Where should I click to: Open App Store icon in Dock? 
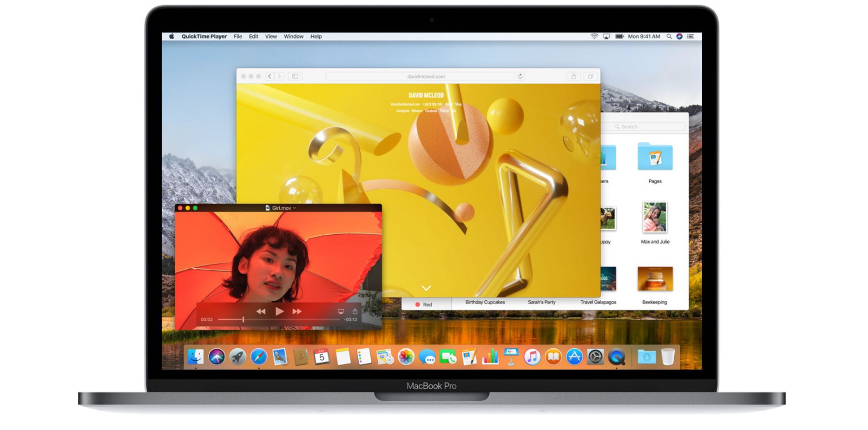click(574, 357)
